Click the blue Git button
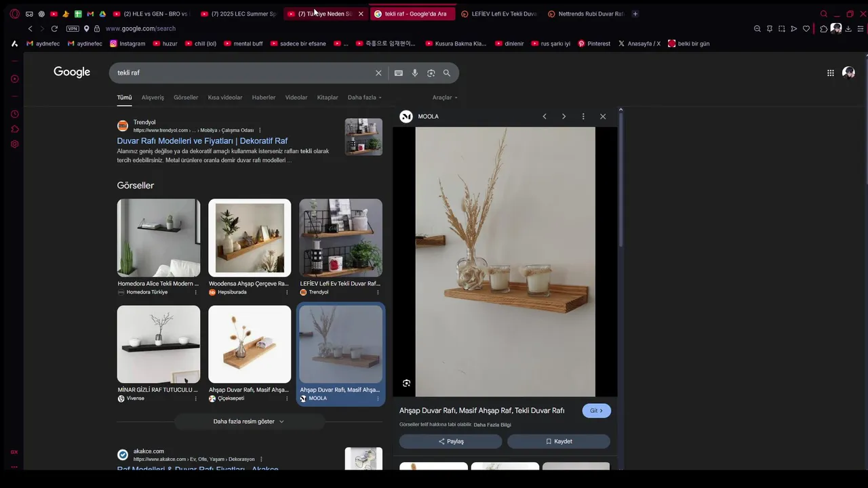This screenshot has width=868, height=488. [x=597, y=411]
